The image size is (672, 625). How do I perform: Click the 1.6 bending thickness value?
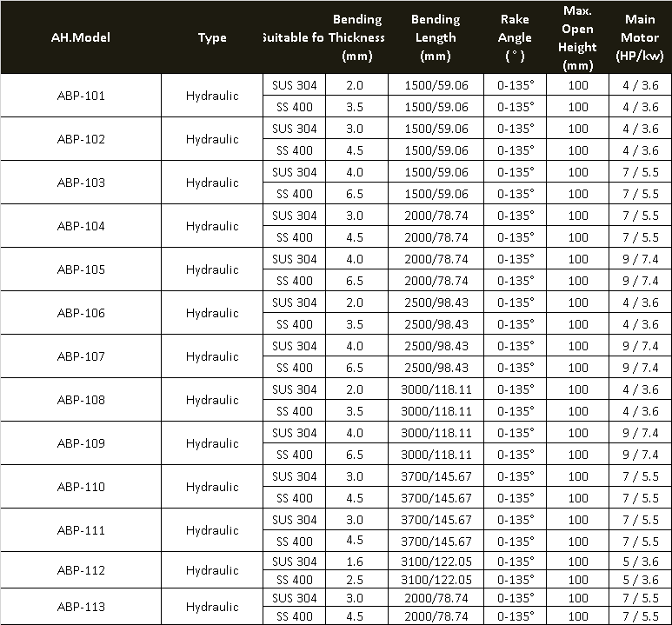pos(356,562)
